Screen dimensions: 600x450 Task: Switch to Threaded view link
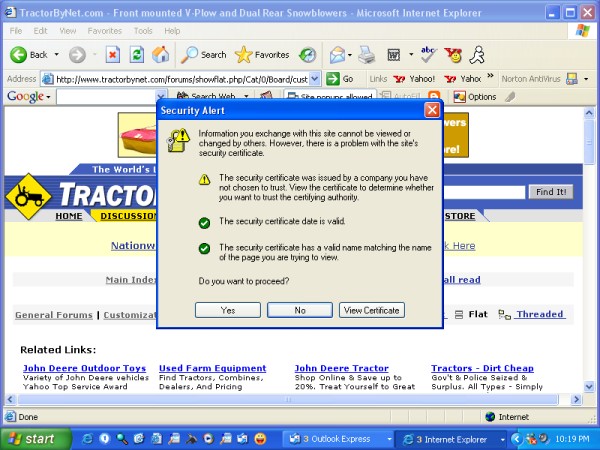(x=540, y=314)
